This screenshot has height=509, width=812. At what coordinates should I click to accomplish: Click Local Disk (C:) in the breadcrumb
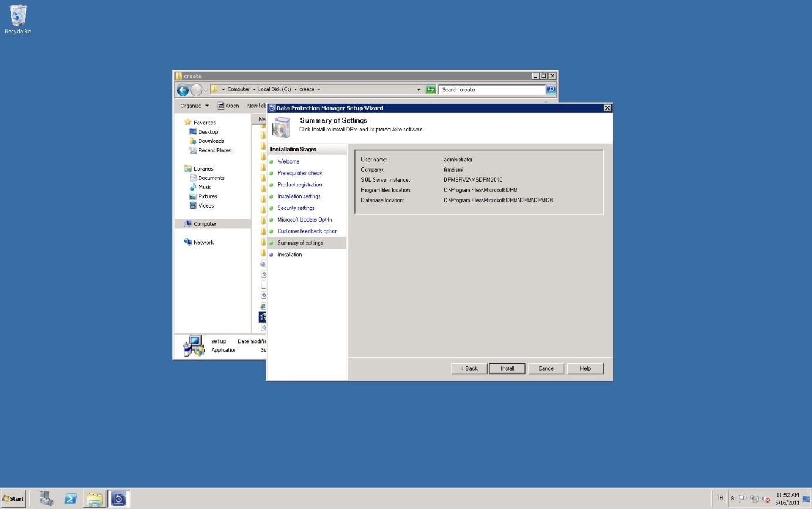pos(274,90)
